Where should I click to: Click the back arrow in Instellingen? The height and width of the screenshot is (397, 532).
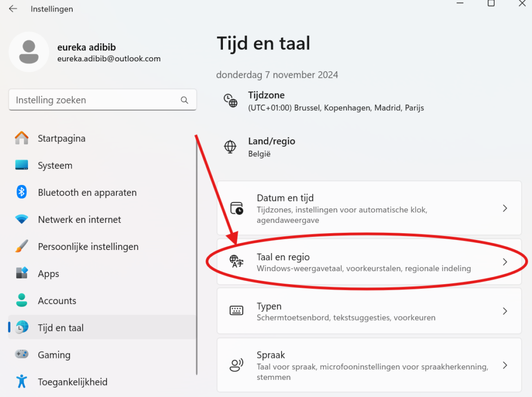pos(13,9)
